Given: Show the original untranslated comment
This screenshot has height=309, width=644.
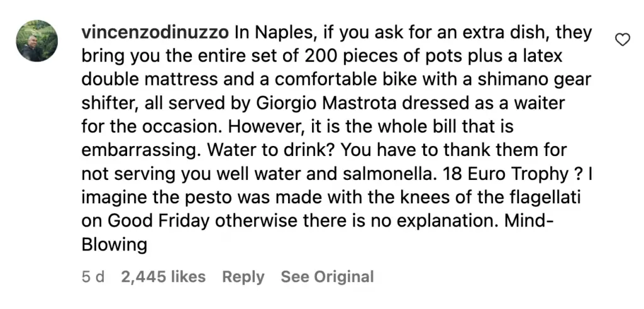Looking at the screenshot, I should click(x=327, y=276).
